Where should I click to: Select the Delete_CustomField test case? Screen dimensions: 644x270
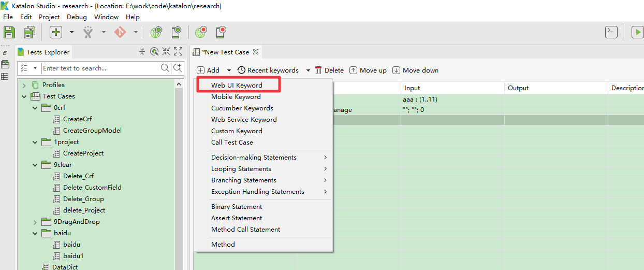click(x=92, y=188)
